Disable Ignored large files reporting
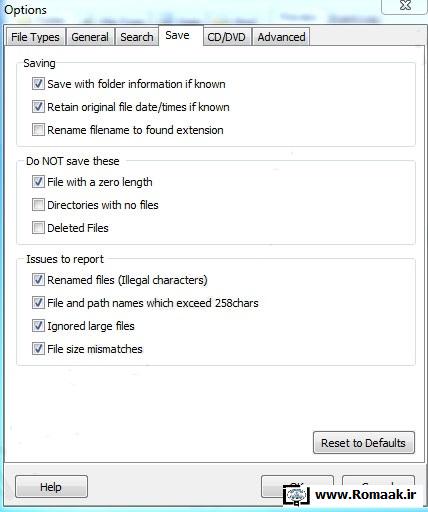The image size is (428, 512). pyautogui.click(x=38, y=326)
